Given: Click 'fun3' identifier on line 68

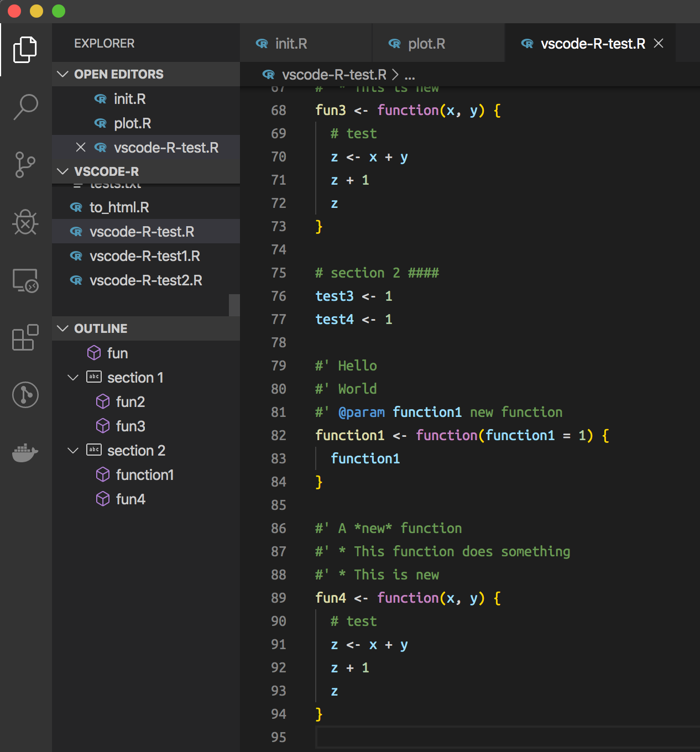Looking at the screenshot, I should [x=331, y=110].
